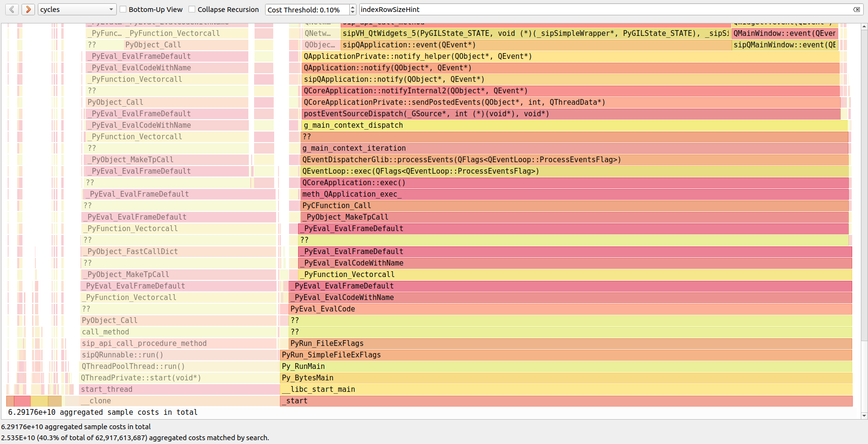Select the __clone frame
The height and width of the screenshot is (444, 868).
tap(179, 401)
